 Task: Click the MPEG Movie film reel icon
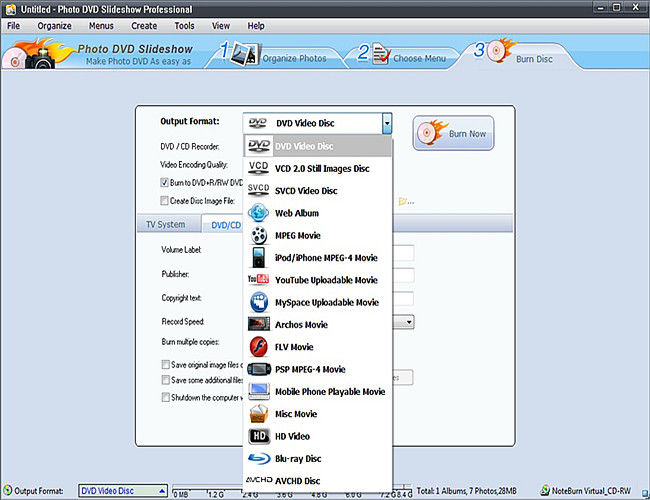coord(259,235)
